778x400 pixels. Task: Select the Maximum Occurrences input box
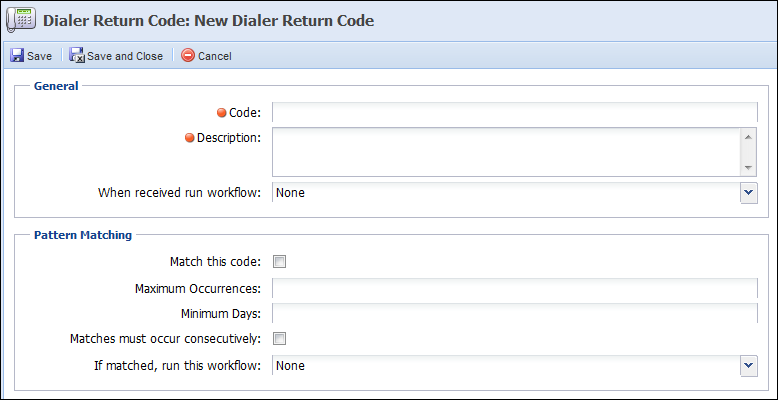point(515,288)
